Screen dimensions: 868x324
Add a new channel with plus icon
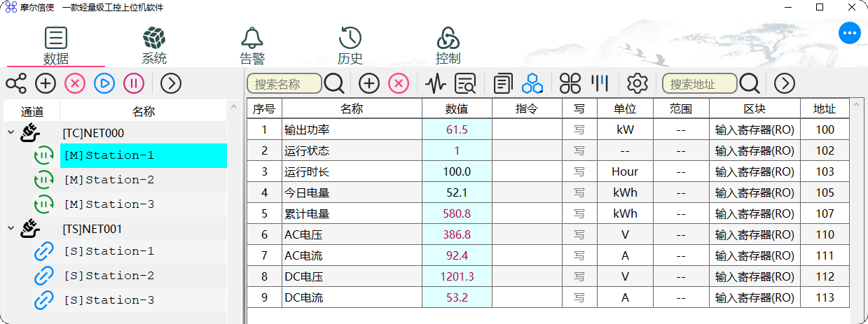click(46, 84)
